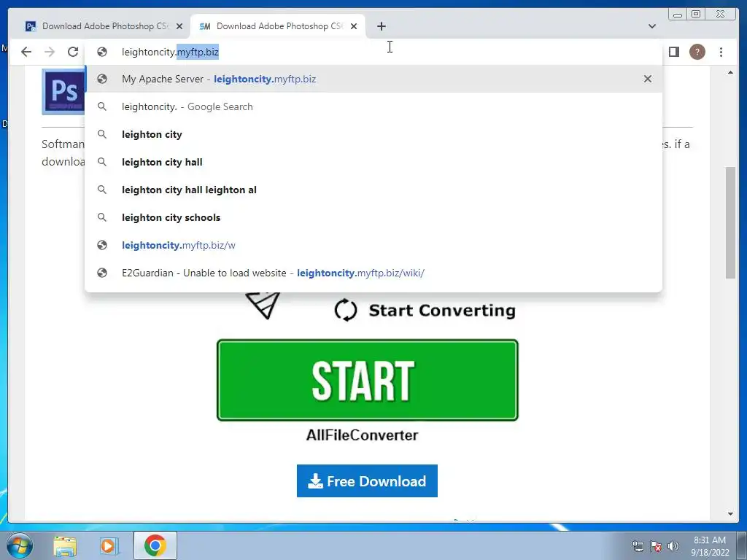Click into the address bar text

click(170, 52)
